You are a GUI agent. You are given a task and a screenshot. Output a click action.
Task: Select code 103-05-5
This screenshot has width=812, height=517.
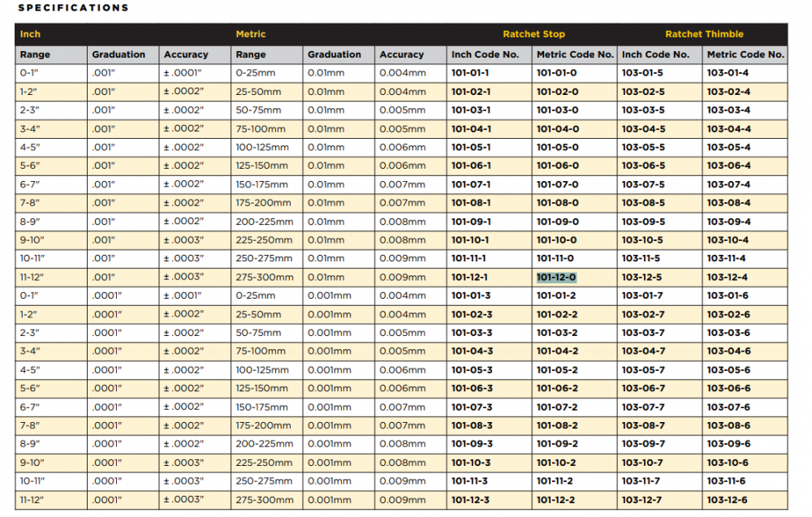tap(643, 148)
